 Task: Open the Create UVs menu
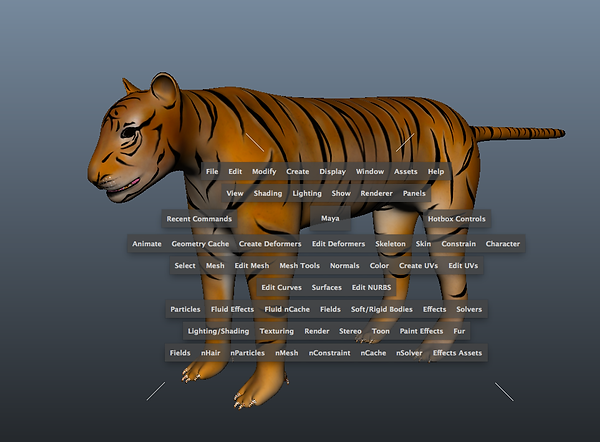point(418,266)
